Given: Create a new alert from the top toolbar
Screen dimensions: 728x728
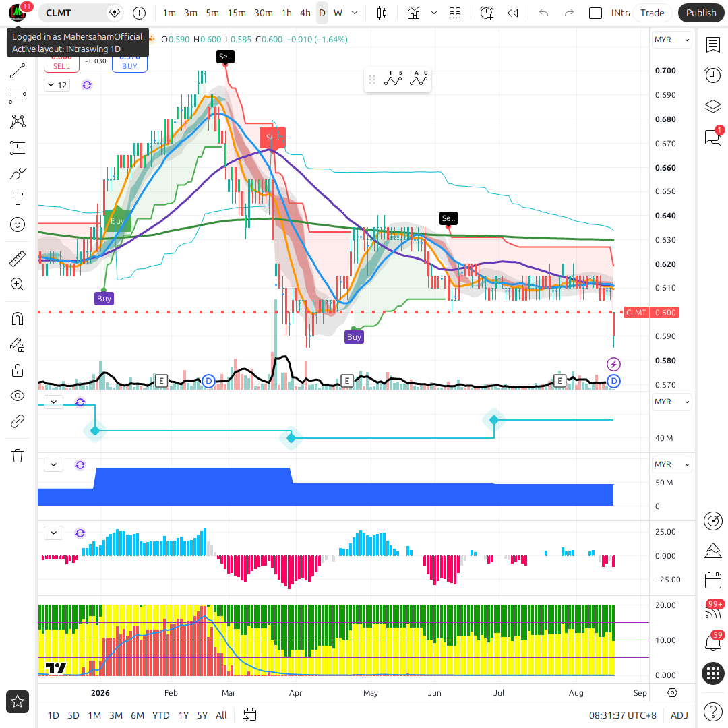Looking at the screenshot, I should coord(487,13).
